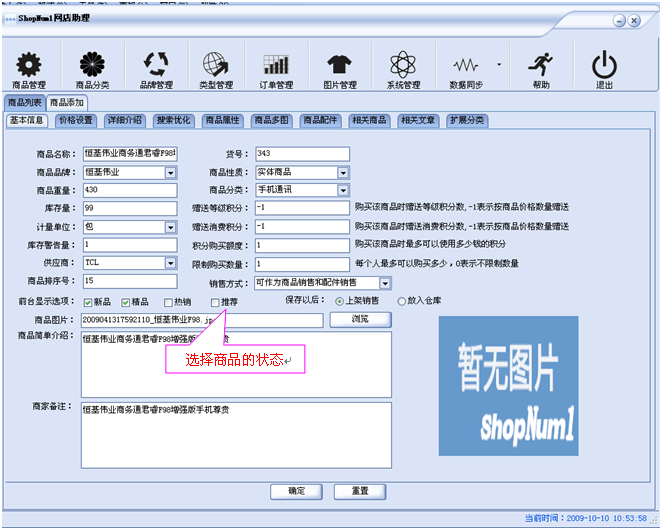This screenshot has height=528, width=660.
Task: Select the 放入仓库 radio option
Action: click(403, 300)
